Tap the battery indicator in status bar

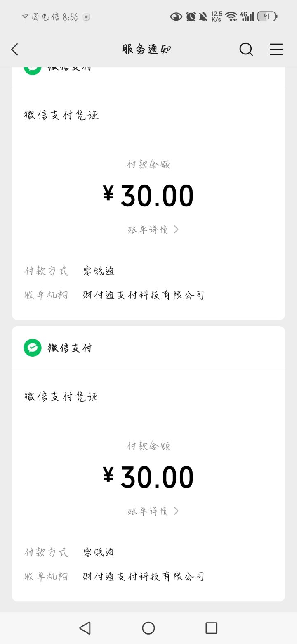pos(267,17)
